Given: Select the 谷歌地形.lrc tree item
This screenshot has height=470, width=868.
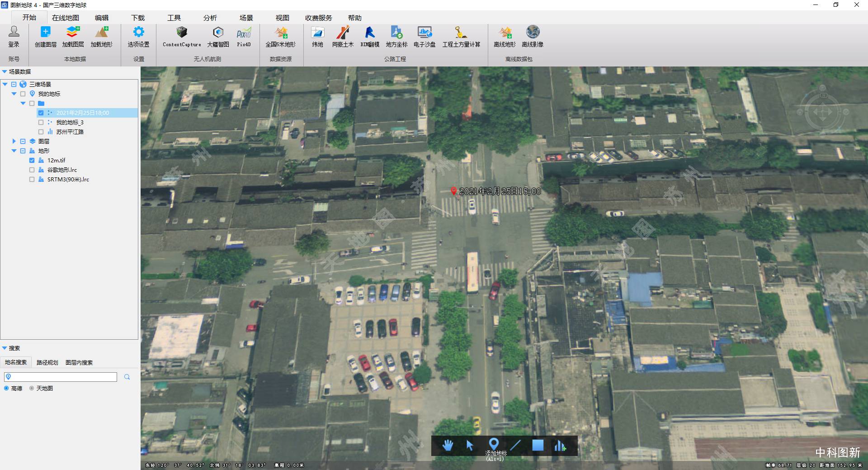Looking at the screenshot, I should pyautogui.click(x=62, y=170).
